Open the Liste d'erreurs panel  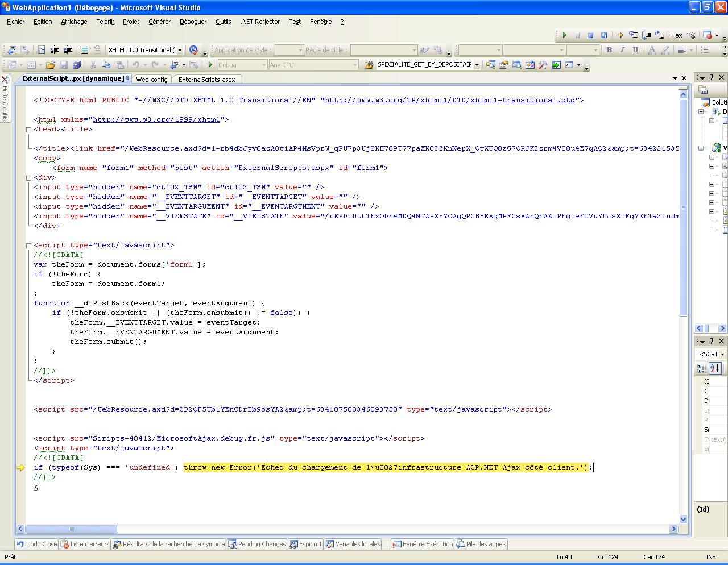(x=85, y=544)
